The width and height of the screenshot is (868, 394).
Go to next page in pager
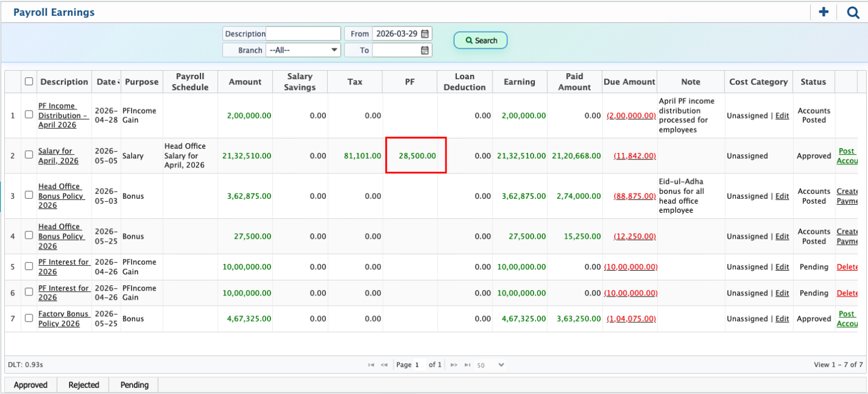453,365
